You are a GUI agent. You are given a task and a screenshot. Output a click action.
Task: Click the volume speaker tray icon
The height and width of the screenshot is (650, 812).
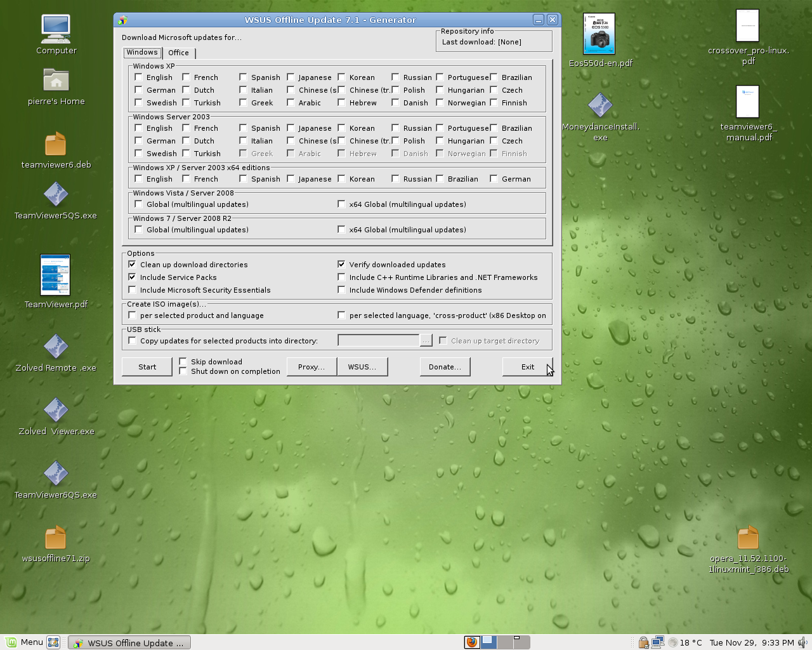click(x=802, y=642)
